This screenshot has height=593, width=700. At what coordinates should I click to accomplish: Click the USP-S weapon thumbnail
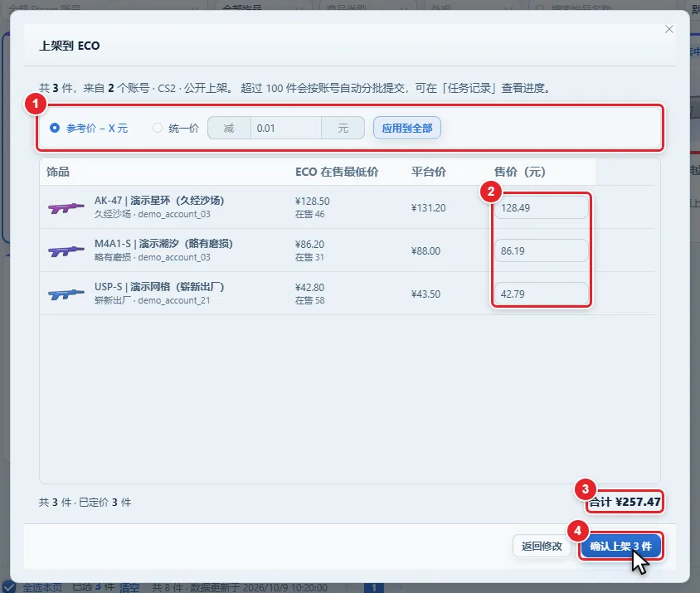(x=66, y=294)
